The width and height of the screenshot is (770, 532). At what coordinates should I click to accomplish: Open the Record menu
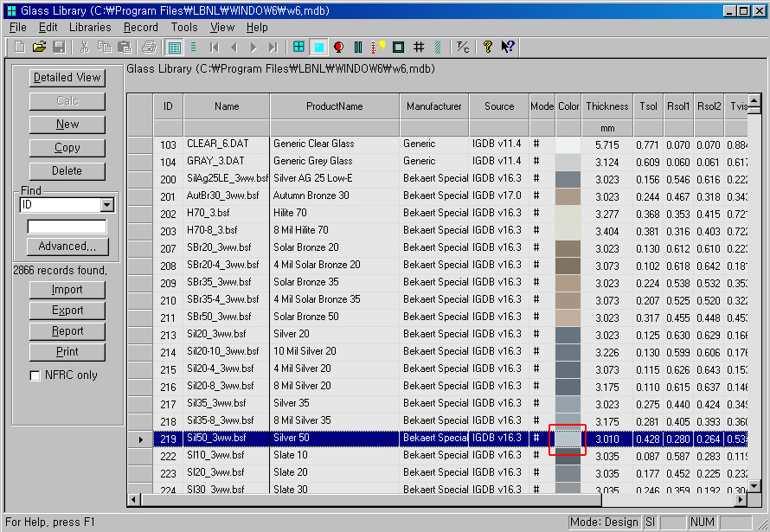point(141,27)
